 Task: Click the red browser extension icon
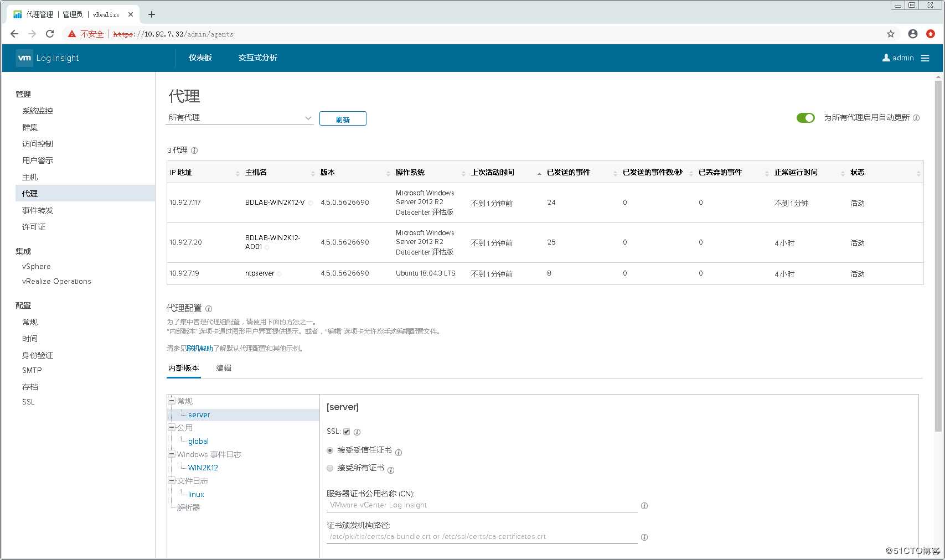point(931,34)
